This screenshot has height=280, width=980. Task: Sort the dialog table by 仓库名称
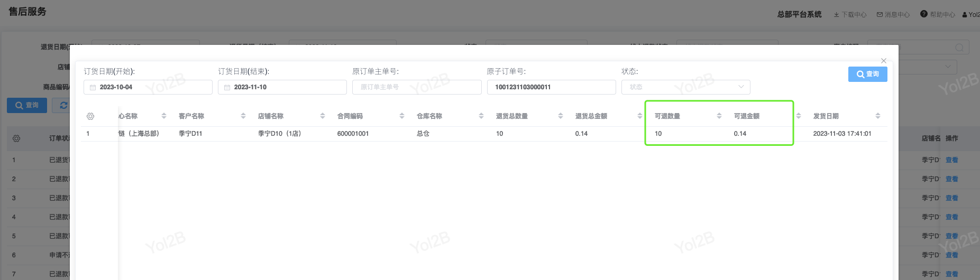click(x=481, y=116)
